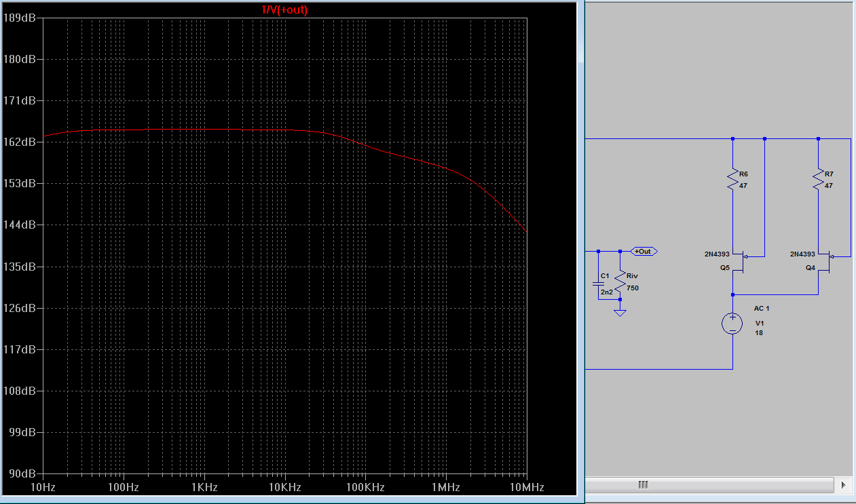
Task: Click the 117dB axis label
Action: click(x=20, y=349)
